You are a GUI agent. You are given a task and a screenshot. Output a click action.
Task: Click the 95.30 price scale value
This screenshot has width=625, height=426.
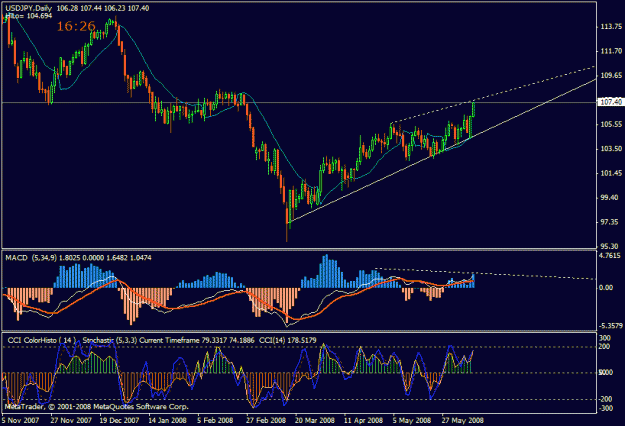[x=610, y=246]
